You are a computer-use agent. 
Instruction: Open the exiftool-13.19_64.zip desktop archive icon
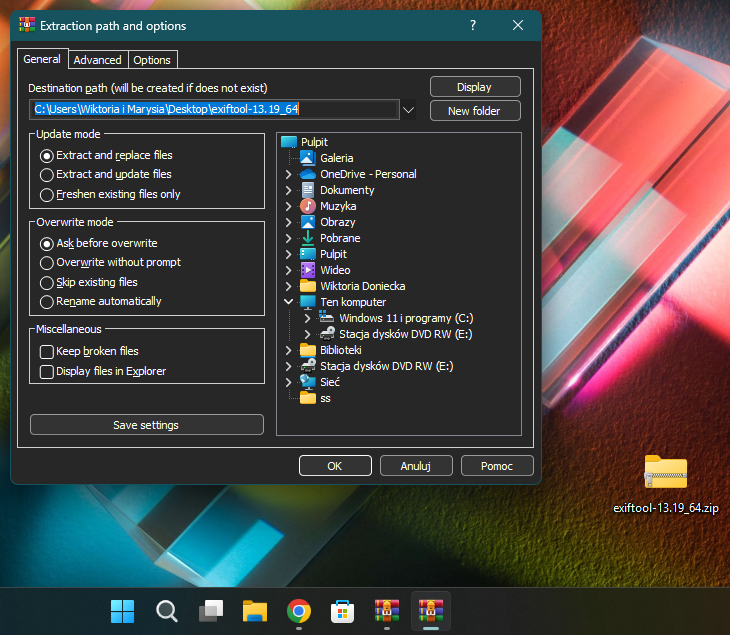[x=665, y=473]
